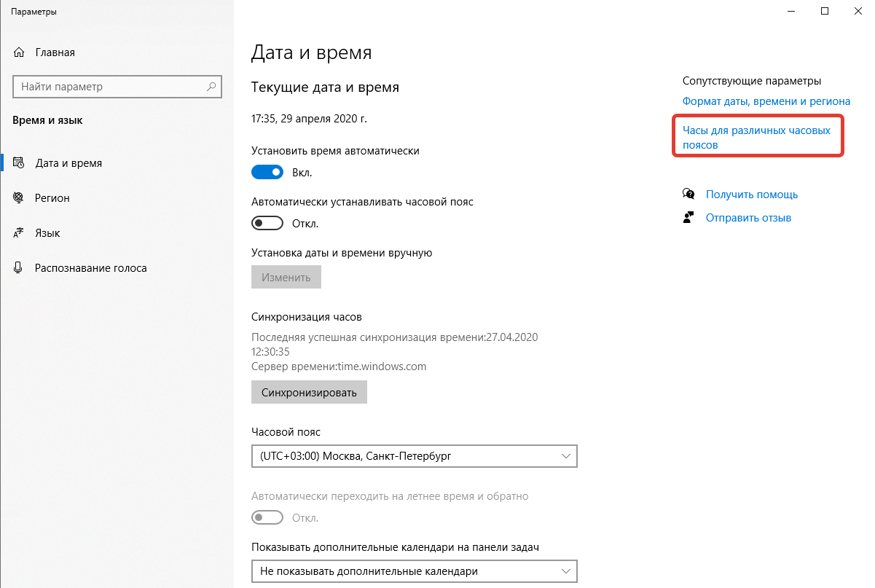The height and width of the screenshot is (588, 875).
Task: Click the search magnifier icon in search box
Action: click(x=211, y=87)
